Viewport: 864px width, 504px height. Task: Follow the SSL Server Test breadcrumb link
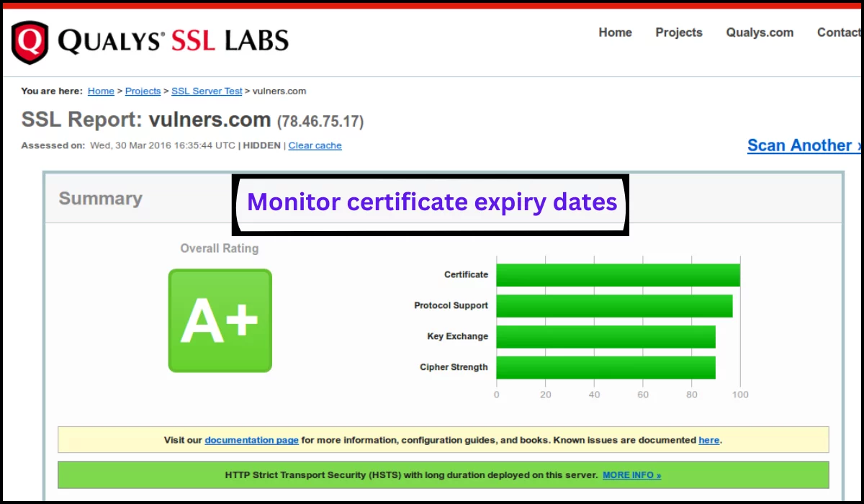click(x=207, y=91)
